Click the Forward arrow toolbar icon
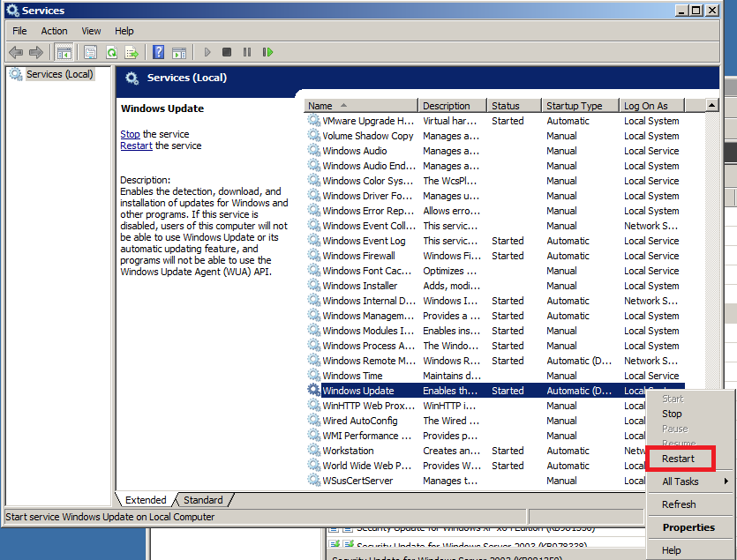 [x=35, y=52]
